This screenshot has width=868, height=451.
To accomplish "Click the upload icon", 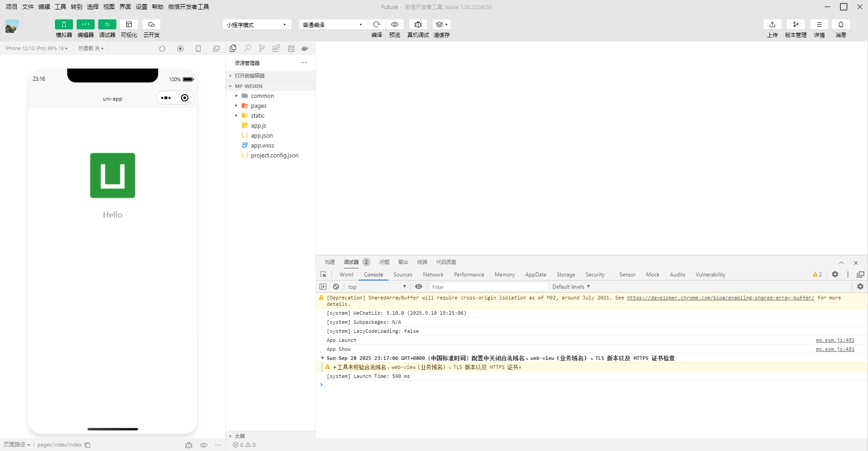I will 772,24.
